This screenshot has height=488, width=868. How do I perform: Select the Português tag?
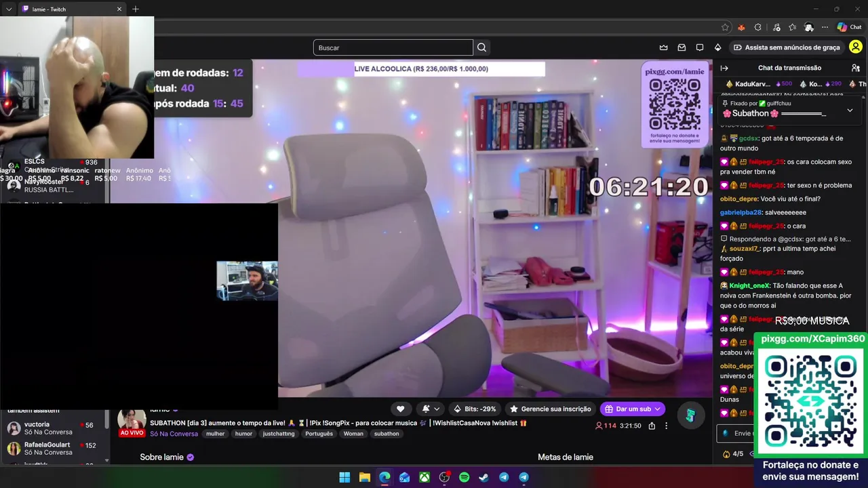(x=319, y=434)
